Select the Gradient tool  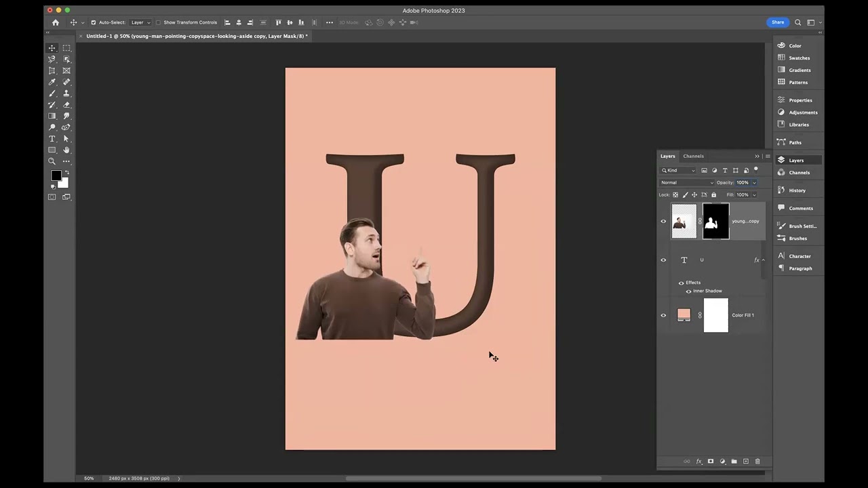point(52,116)
